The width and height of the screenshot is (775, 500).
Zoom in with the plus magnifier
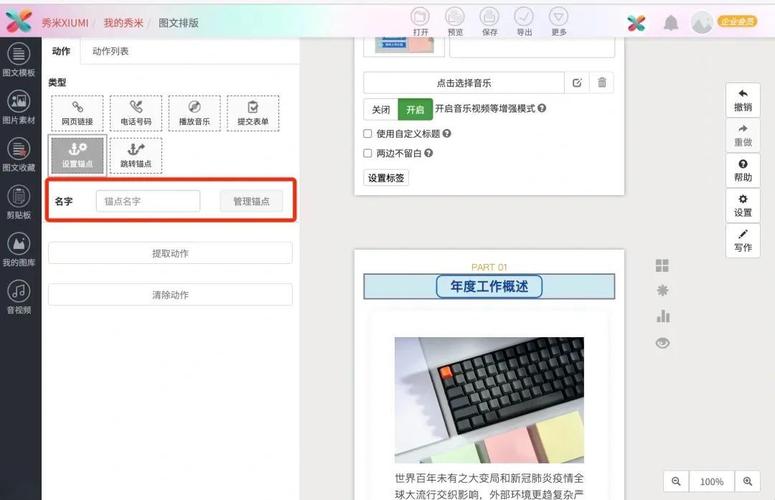click(747, 481)
